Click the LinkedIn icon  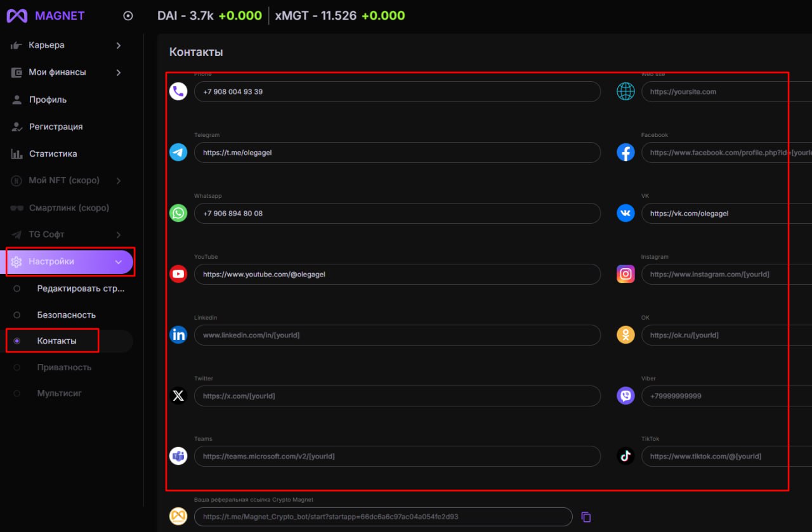tap(178, 335)
